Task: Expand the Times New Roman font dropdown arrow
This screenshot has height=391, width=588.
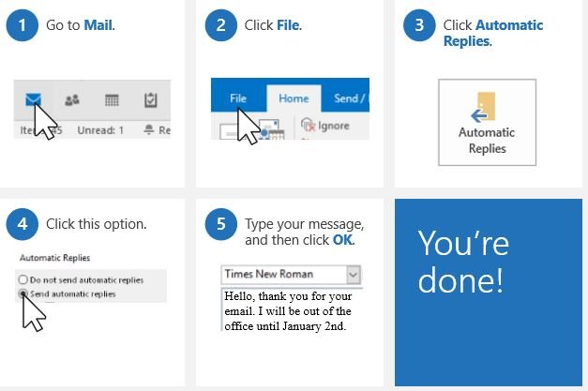Action: point(354,275)
